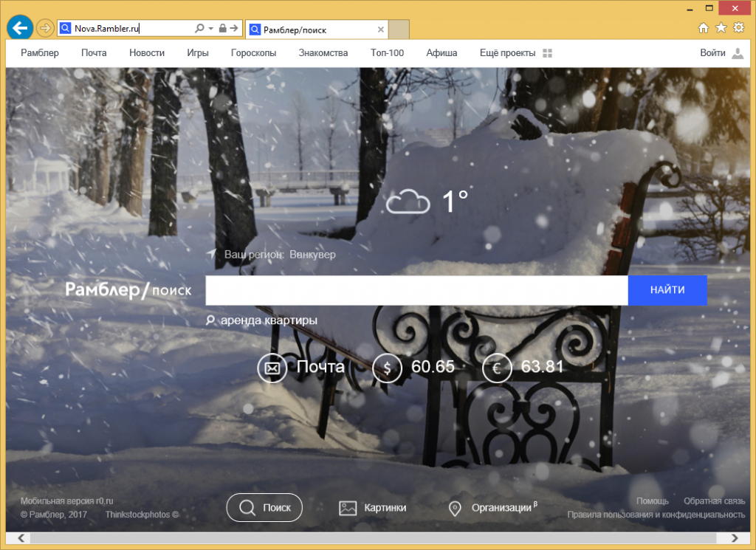The height and width of the screenshot is (550, 756).
Task: Click the browser Back arrow button
Action: (20, 27)
